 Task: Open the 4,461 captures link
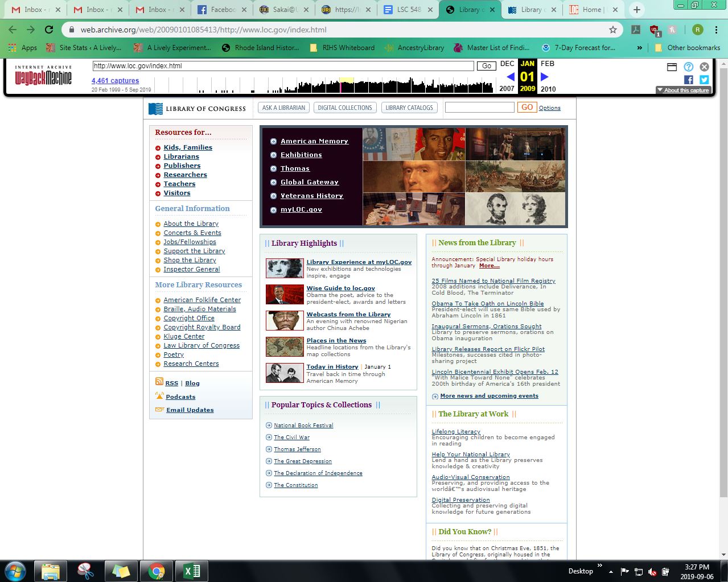click(116, 81)
